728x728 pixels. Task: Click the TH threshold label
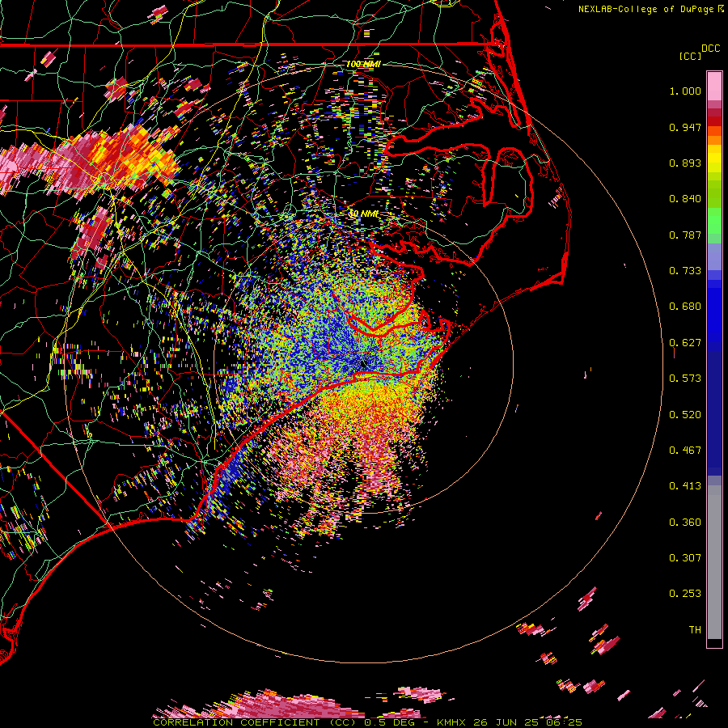tap(695, 630)
